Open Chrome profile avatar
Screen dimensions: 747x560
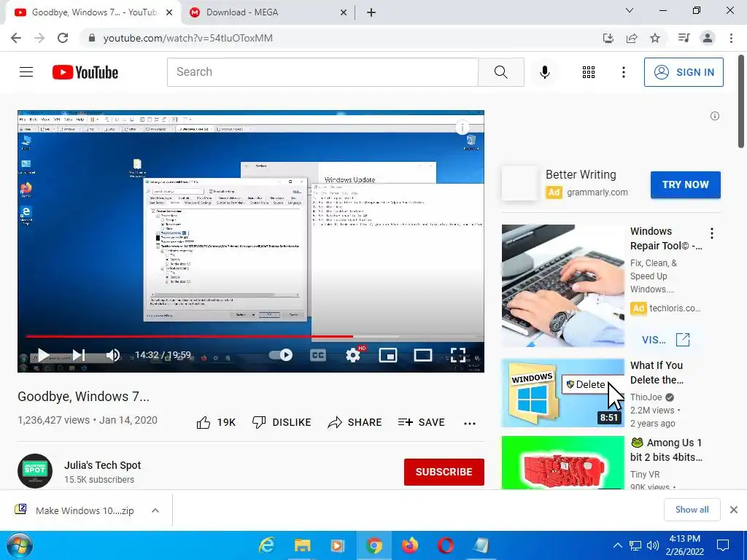click(x=708, y=38)
